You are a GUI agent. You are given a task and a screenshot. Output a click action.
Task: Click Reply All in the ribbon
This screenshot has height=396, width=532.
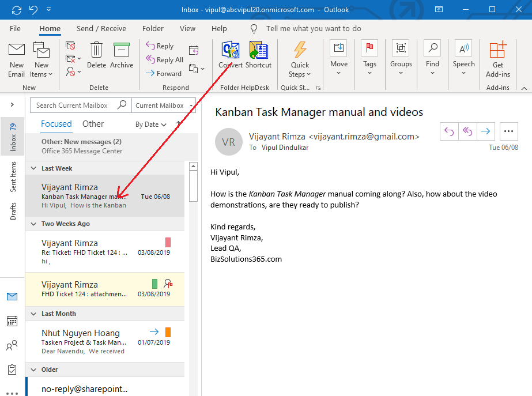click(x=165, y=60)
